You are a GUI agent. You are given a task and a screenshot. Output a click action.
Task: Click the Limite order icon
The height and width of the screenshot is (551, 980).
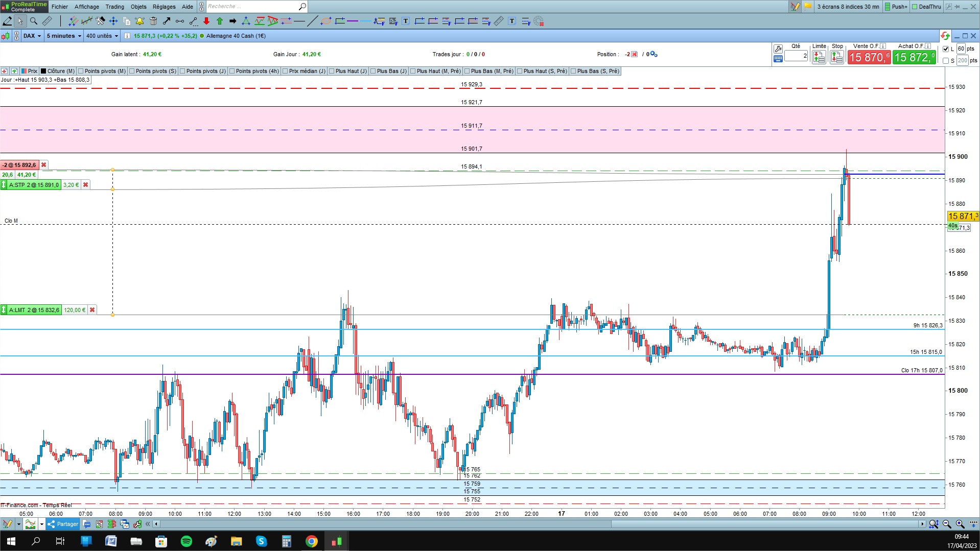tap(819, 57)
